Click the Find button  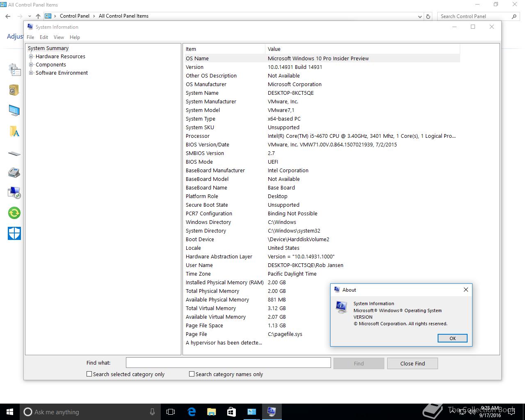click(x=359, y=363)
